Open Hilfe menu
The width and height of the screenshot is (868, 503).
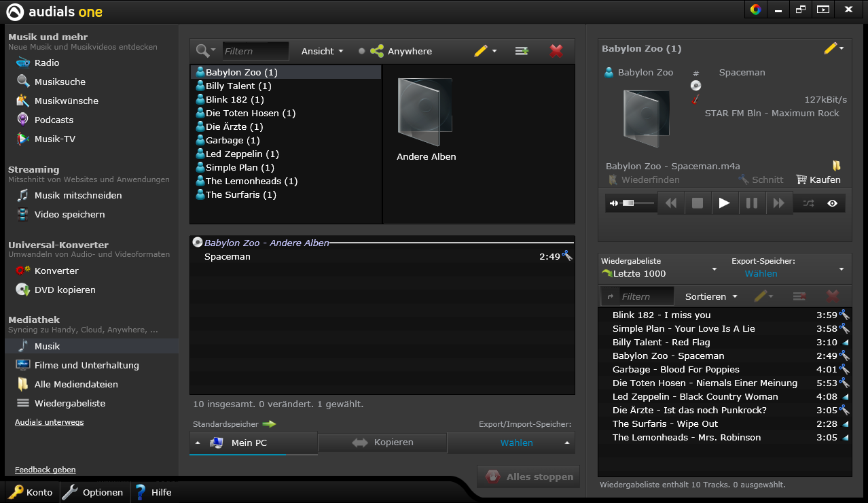(153, 492)
